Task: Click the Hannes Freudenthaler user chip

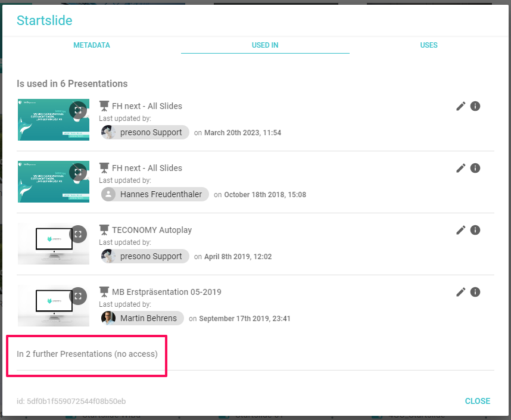Action: tap(155, 194)
